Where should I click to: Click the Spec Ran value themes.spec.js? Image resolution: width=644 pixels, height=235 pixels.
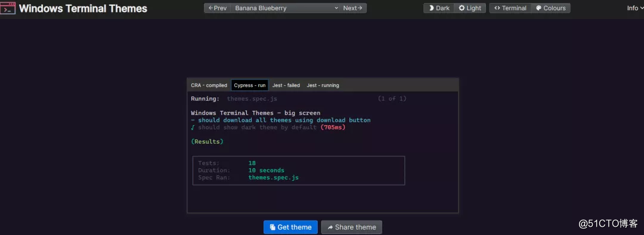[274, 178]
